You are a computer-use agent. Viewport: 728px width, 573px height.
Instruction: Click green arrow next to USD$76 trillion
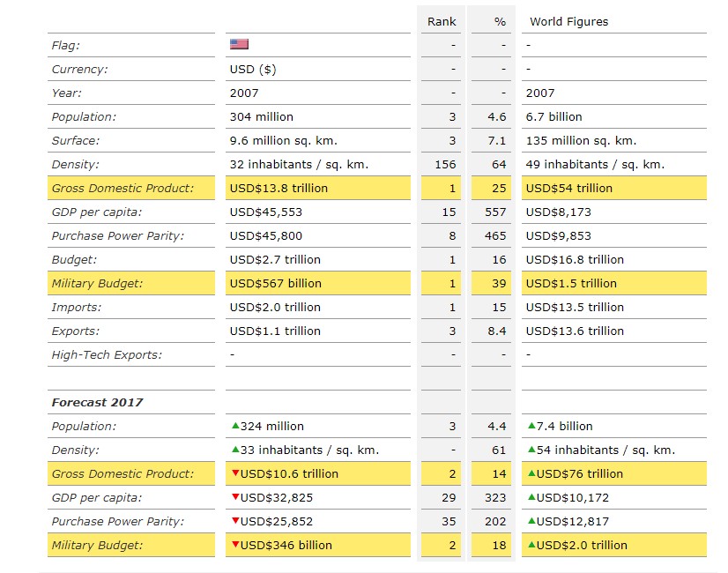click(x=531, y=473)
